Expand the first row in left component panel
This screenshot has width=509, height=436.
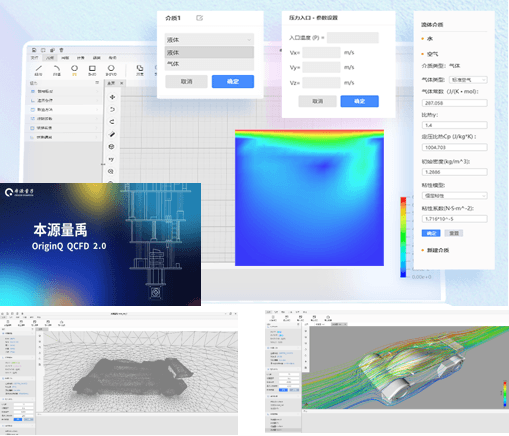pyautogui.click(x=65, y=91)
